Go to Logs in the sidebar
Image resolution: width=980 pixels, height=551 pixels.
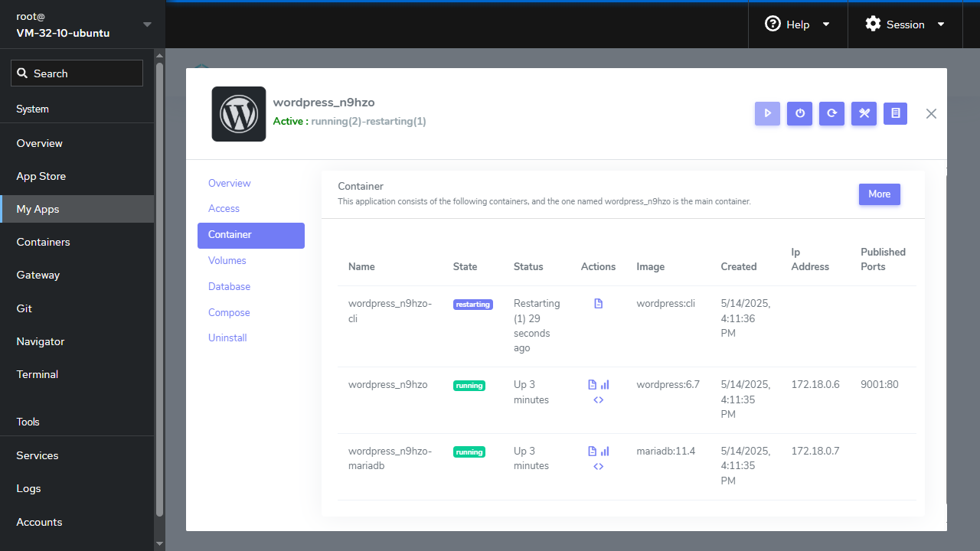point(77,488)
